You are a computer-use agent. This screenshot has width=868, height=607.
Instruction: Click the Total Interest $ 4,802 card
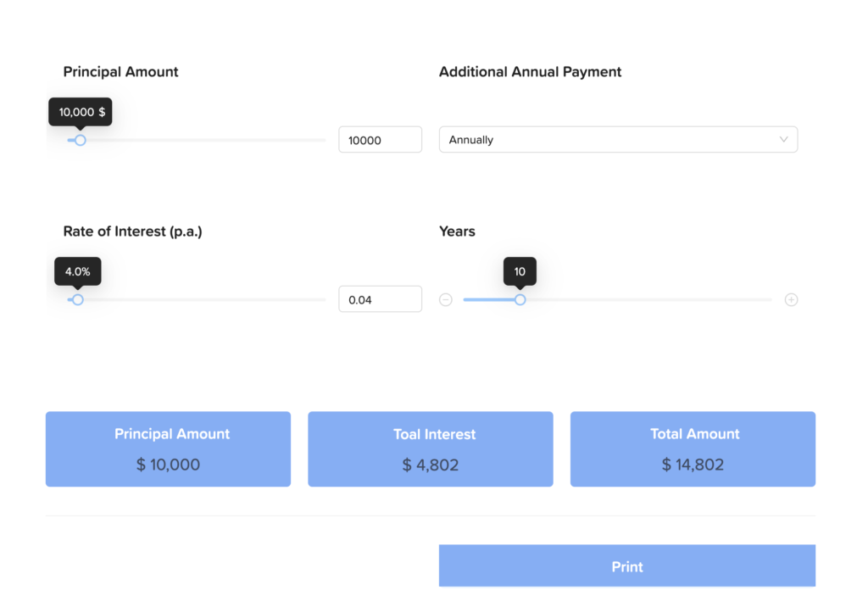(430, 449)
